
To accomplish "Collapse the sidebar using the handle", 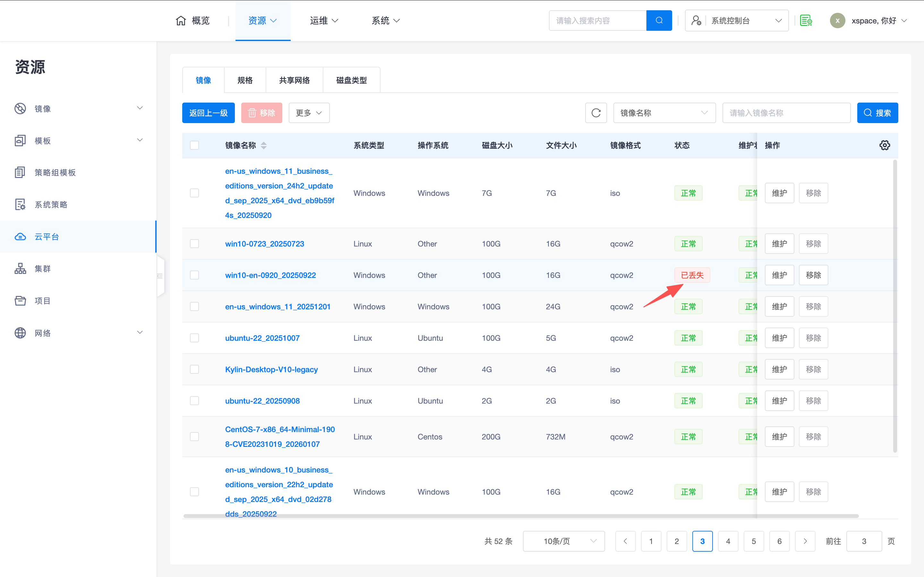I will (x=160, y=276).
